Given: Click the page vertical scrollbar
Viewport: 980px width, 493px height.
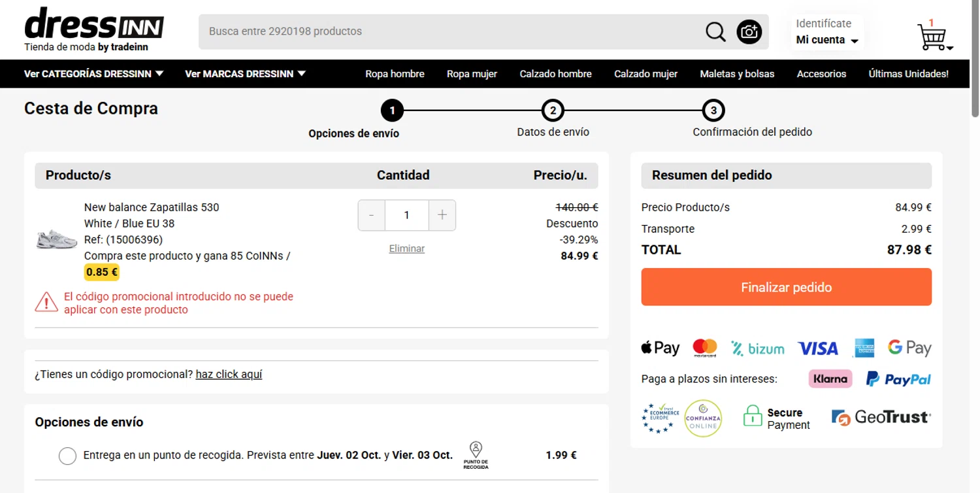Looking at the screenshot, I should tap(975, 59).
